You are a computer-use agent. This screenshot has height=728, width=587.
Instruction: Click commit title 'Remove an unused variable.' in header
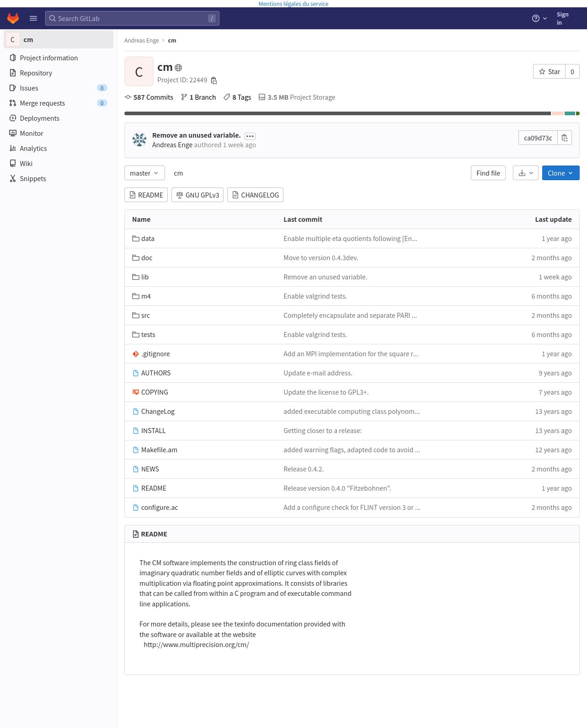click(x=197, y=135)
